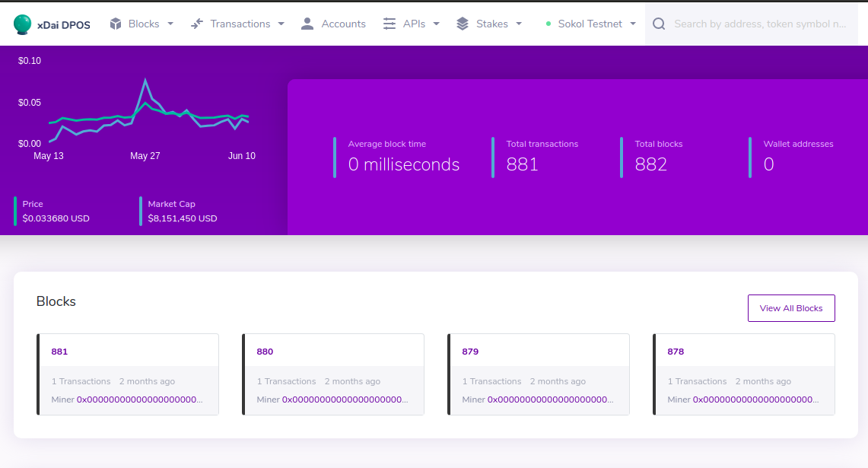
Task: Focus the search by address input field
Action: tap(760, 24)
